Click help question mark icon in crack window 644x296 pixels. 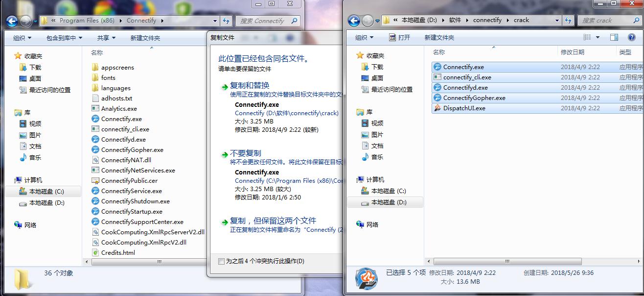tap(631, 37)
